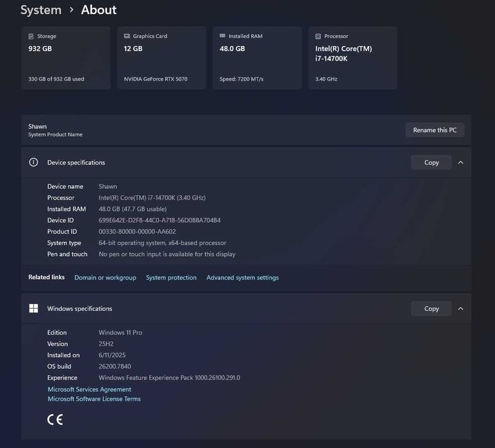Open the Storage 932 GB card
The width and height of the screenshot is (495, 448).
pos(66,58)
